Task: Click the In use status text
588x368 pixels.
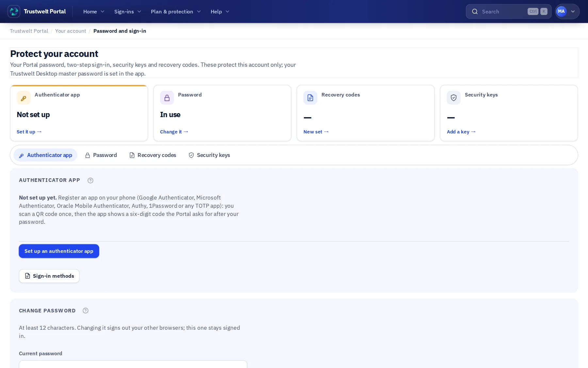Action: click(x=170, y=115)
